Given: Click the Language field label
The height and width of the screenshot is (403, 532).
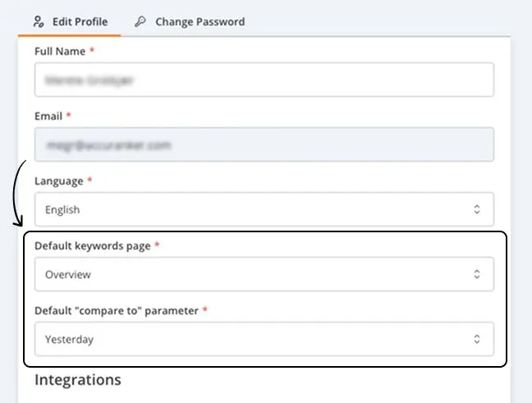Looking at the screenshot, I should (x=58, y=181).
